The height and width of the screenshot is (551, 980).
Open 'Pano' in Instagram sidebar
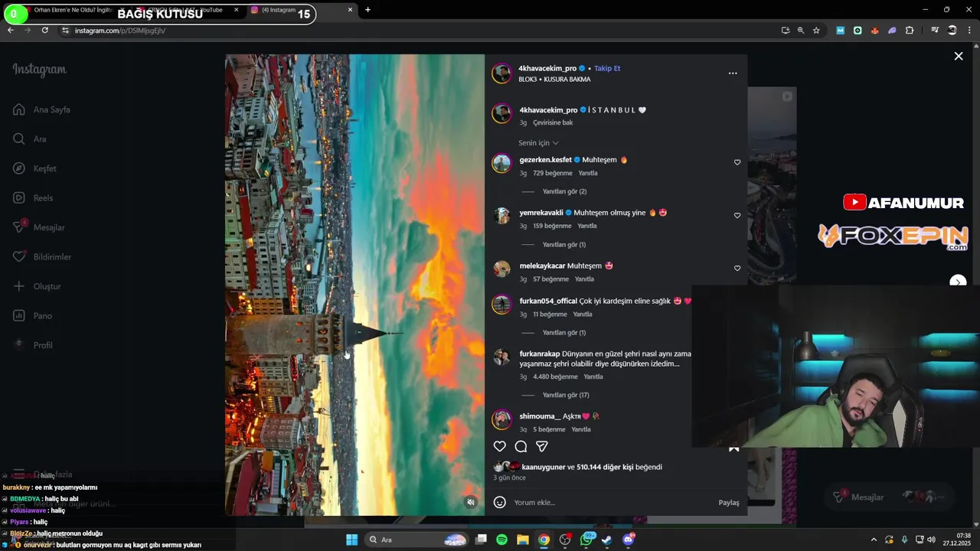pos(33,315)
